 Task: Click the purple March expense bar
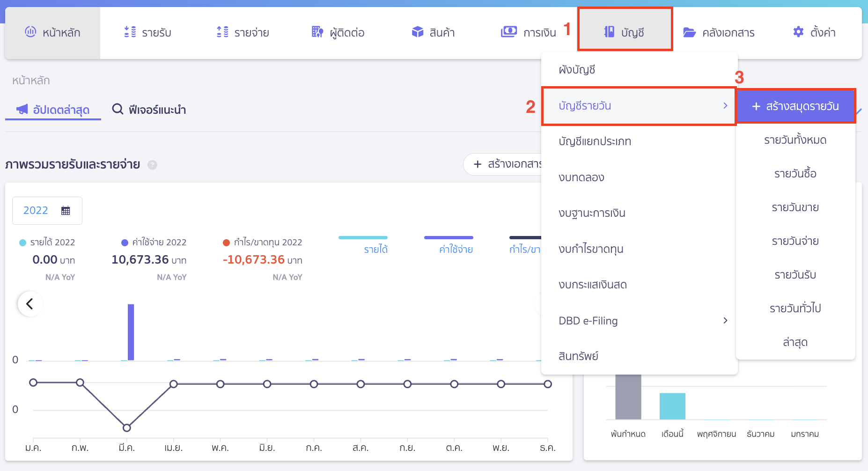point(131,332)
